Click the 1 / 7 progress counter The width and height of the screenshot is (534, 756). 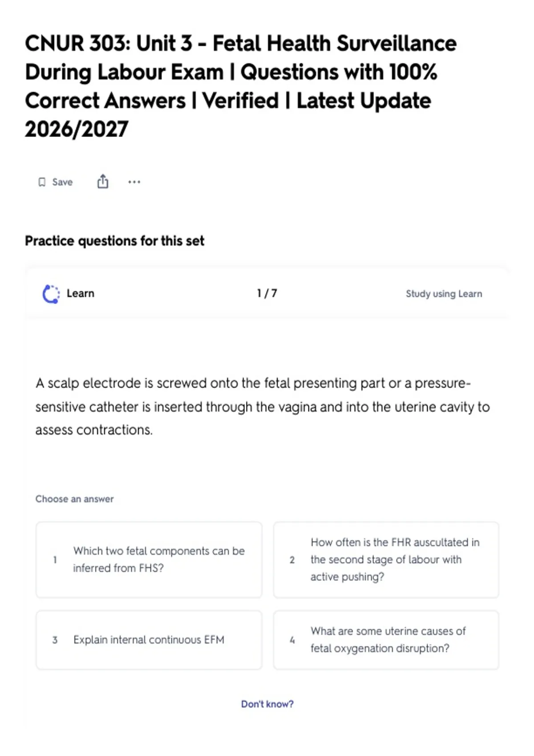(267, 294)
